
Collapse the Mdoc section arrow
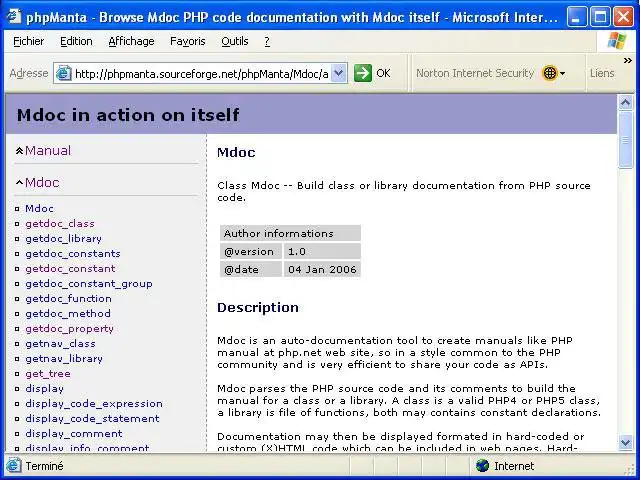pyautogui.click(x=19, y=183)
